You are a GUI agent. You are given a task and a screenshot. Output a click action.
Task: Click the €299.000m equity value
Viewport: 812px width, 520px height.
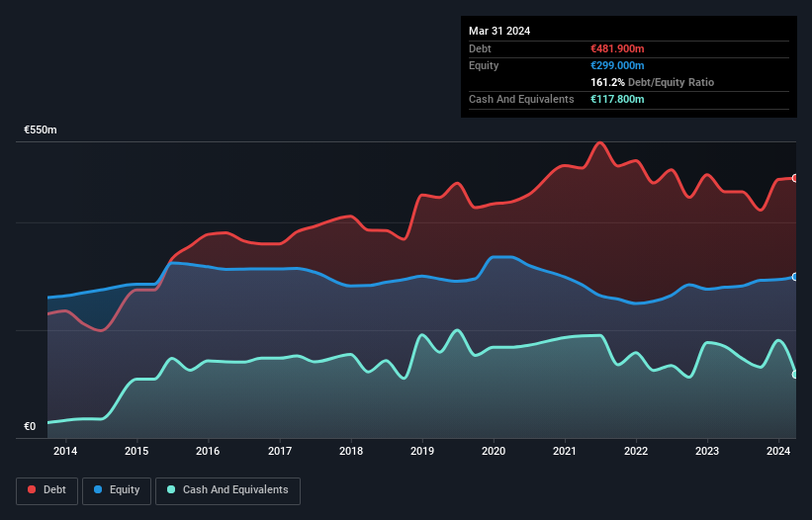point(617,65)
